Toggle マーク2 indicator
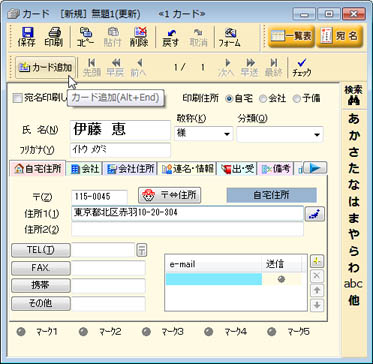Screen dimensions: 373x364 click(x=83, y=332)
